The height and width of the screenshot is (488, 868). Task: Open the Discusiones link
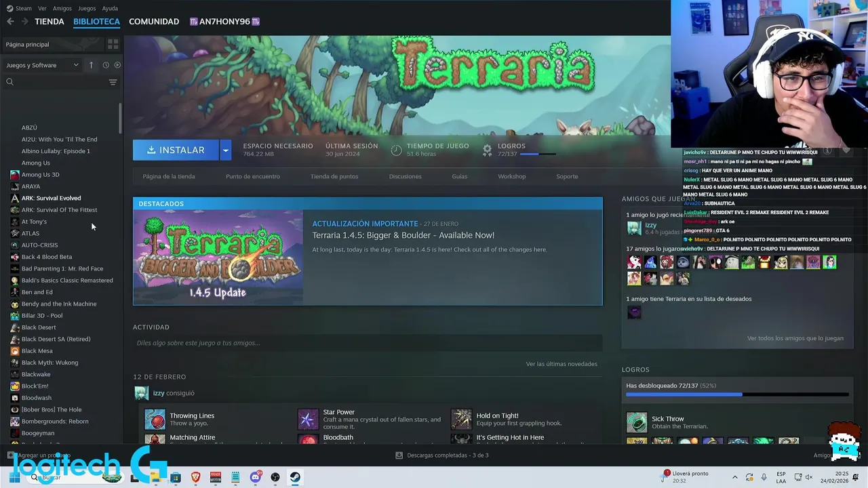406,176
